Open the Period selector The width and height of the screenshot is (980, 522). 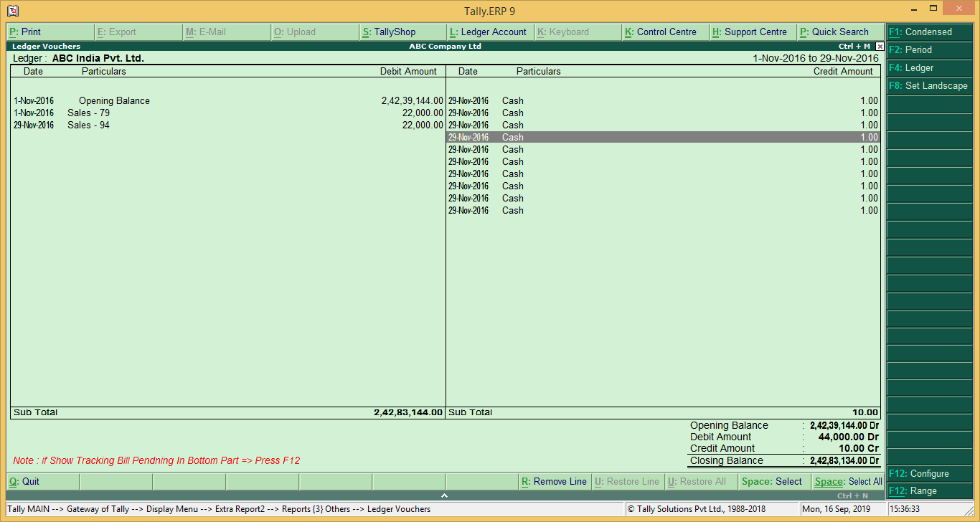tap(929, 49)
